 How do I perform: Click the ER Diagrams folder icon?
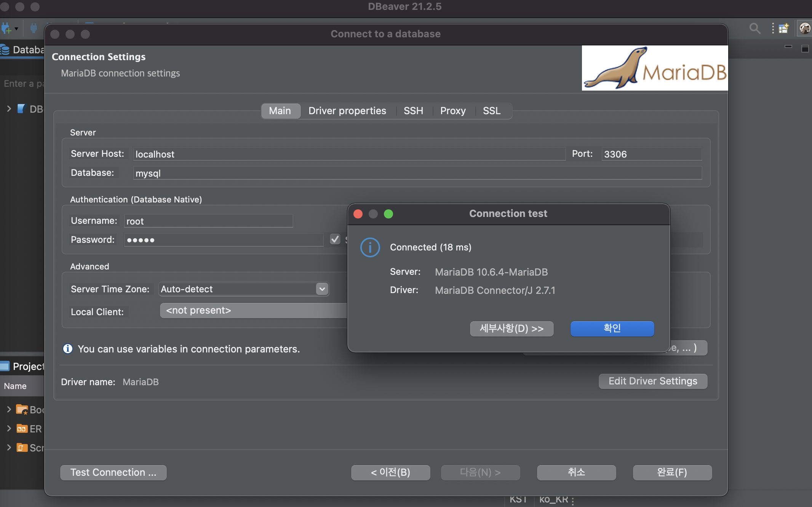(22, 429)
